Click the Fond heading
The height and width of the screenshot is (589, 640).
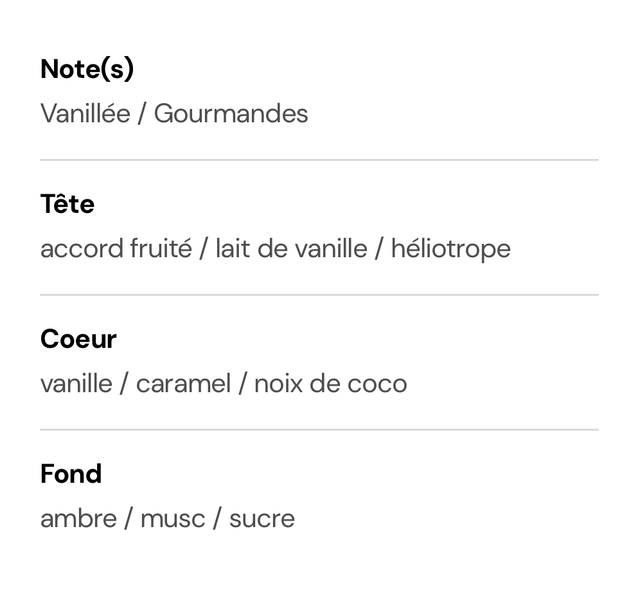pos(71,474)
